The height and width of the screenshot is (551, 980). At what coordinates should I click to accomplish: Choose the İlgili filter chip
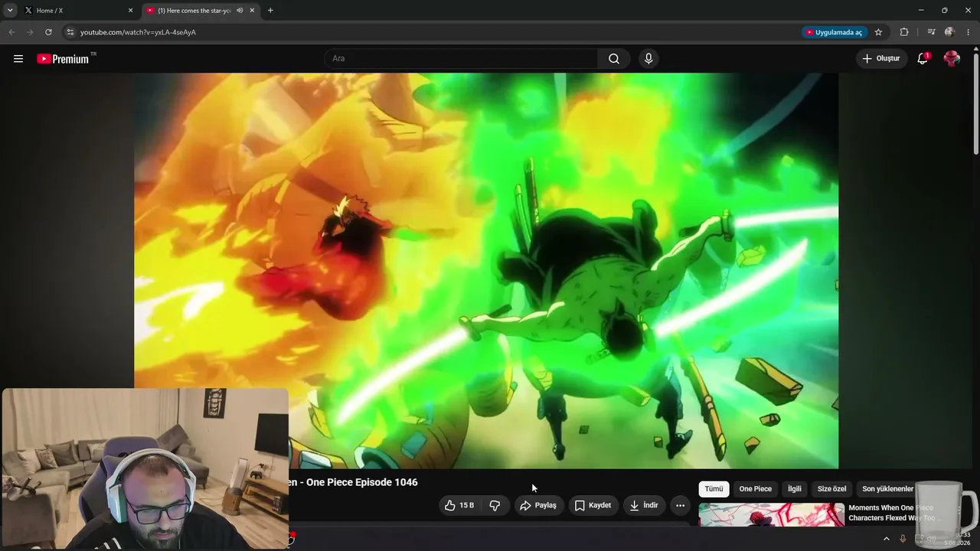point(795,489)
